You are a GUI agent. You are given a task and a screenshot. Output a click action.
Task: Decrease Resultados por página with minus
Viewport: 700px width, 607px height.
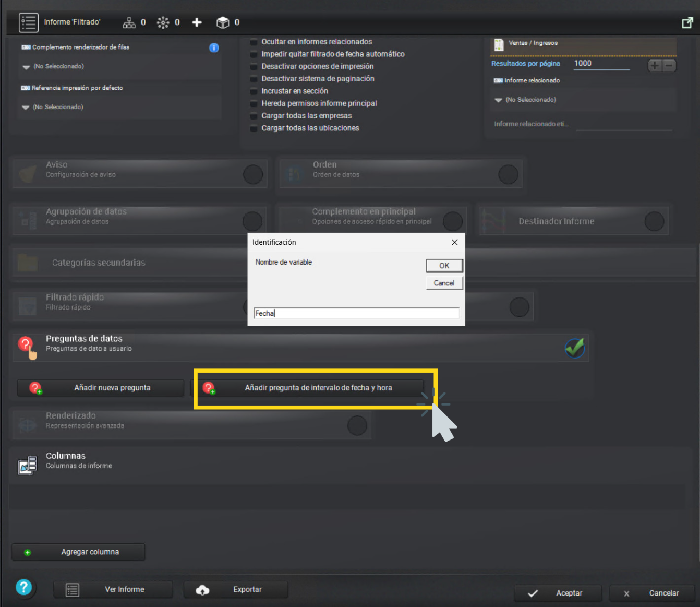tap(669, 66)
